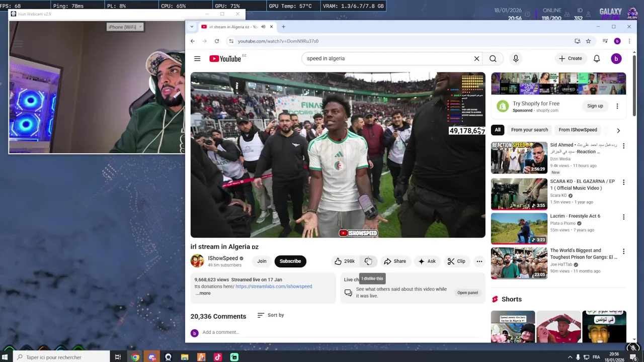This screenshot has width=644, height=362.
Task: Open the notifications bell
Action: pos(597,59)
